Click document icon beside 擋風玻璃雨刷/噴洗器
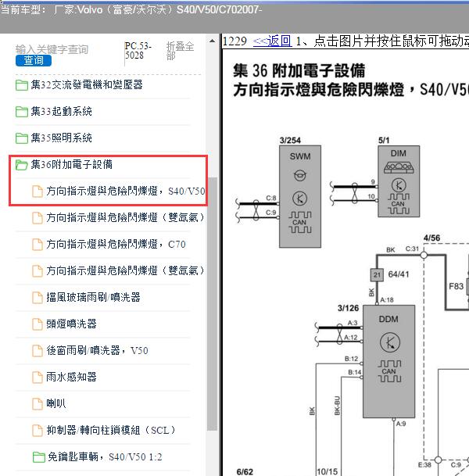Viewport: 469px width, 476px height. tap(38, 298)
